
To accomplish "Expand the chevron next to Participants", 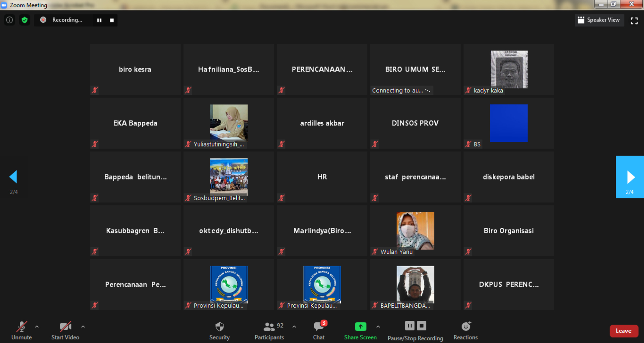I will click(294, 327).
